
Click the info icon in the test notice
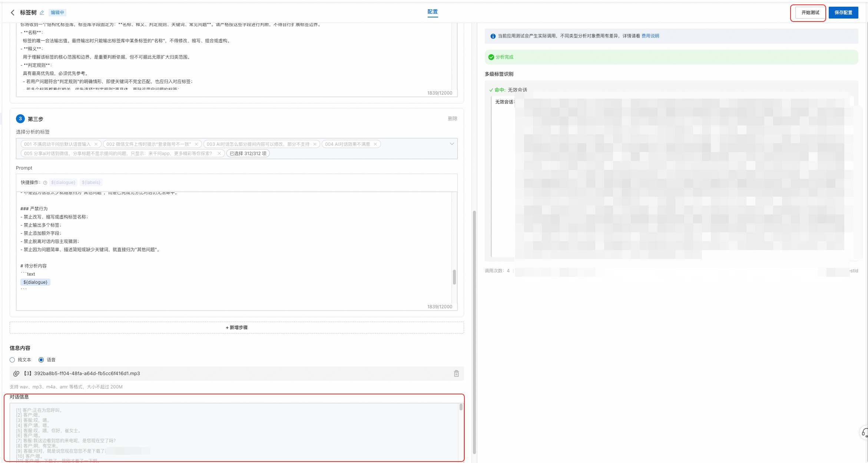click(x=493, y=36)
